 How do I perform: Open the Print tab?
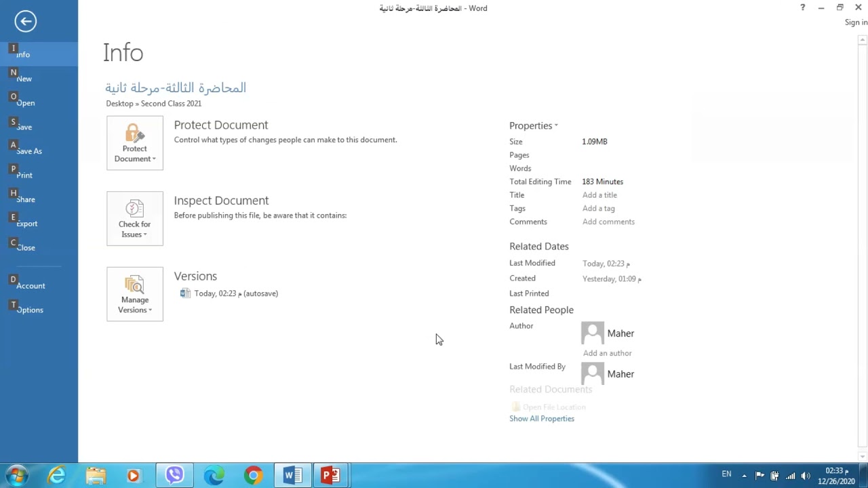(x=39, y=175)
